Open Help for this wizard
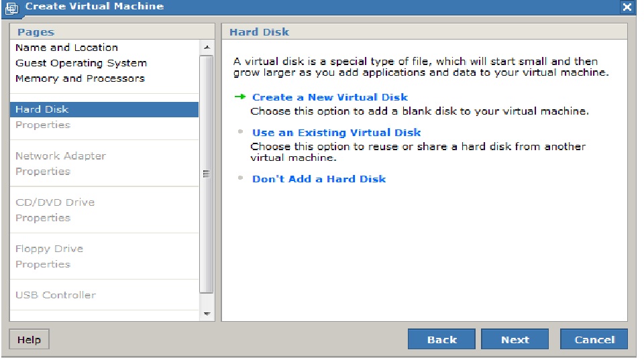This screenshot has height=362, width=644. click(29, 340)
